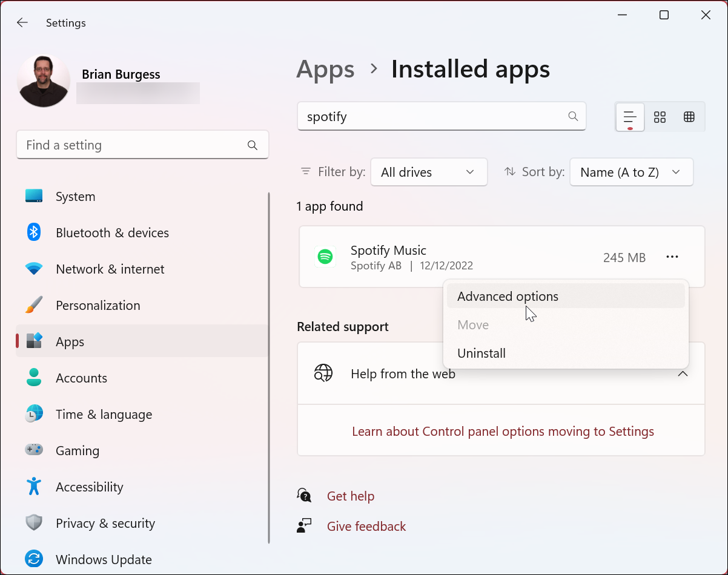Click the Personalization paintbrush icon

34,305
